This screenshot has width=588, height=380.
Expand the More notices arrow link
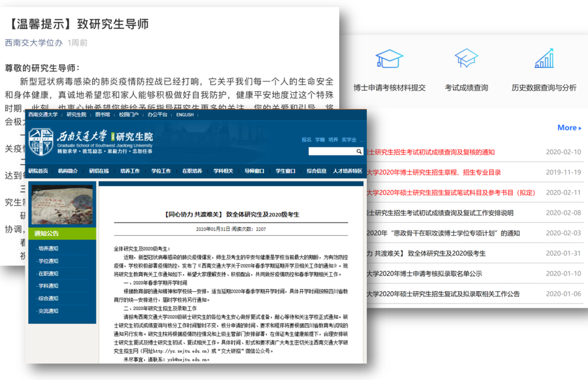pos(569,128)
